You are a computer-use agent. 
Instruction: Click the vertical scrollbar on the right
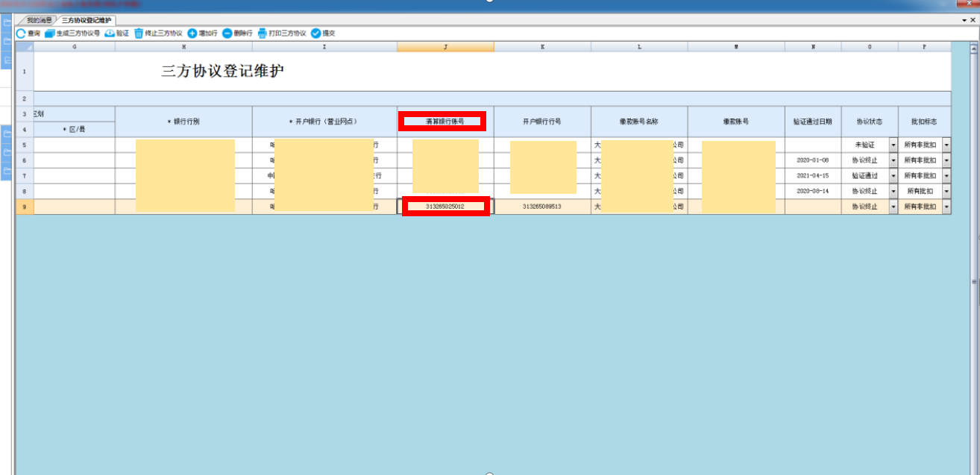[973, 282]
